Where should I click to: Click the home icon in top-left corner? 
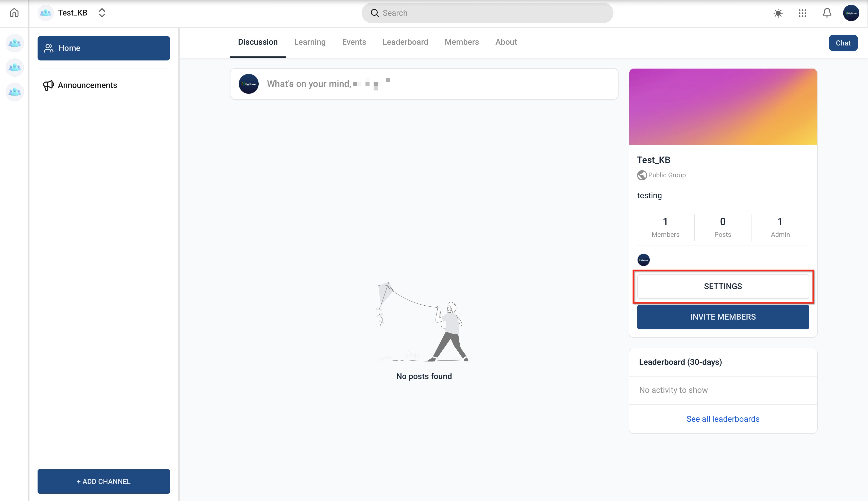pyautogui.click(x=14, y=13)
